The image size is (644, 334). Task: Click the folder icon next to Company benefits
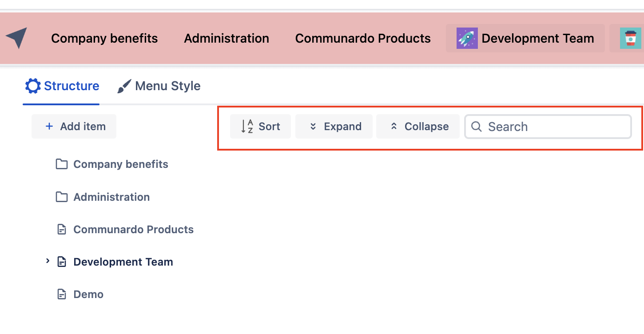(62, 164)
